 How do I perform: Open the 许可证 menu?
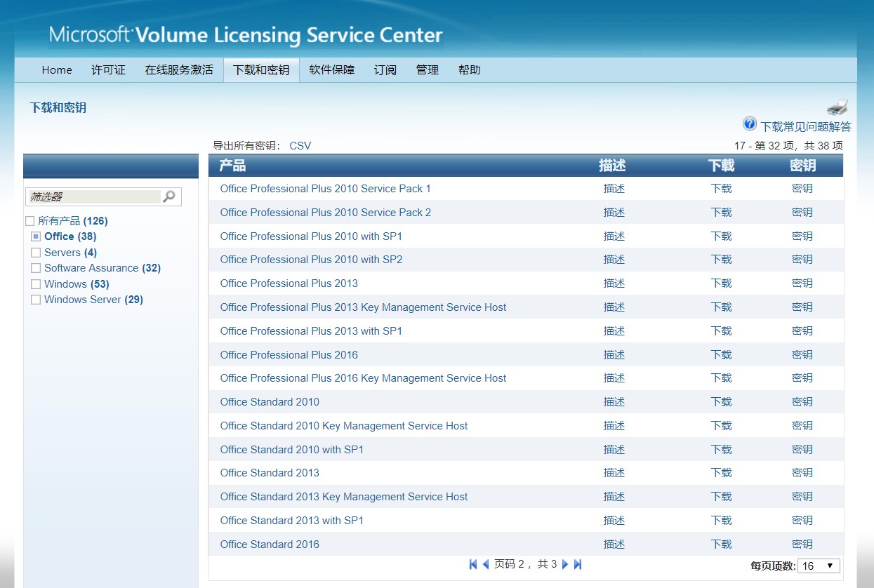[x=108, y=69]
